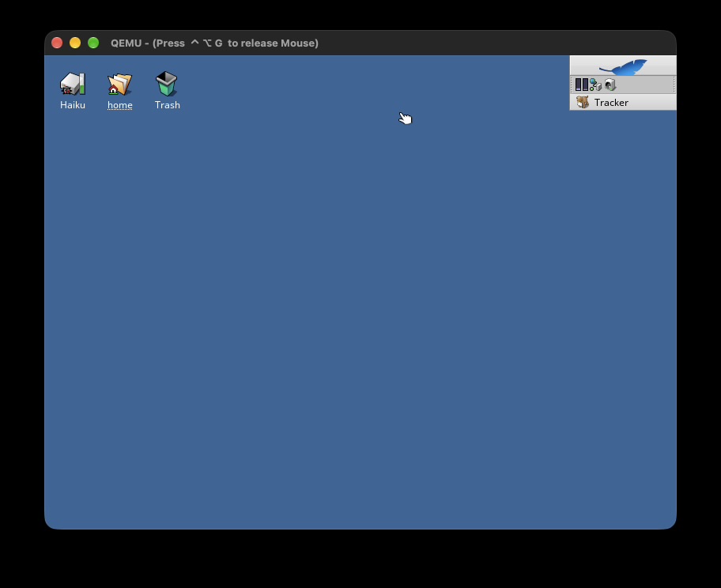Maximize the QEMU window with the green button

click(93, 43)
